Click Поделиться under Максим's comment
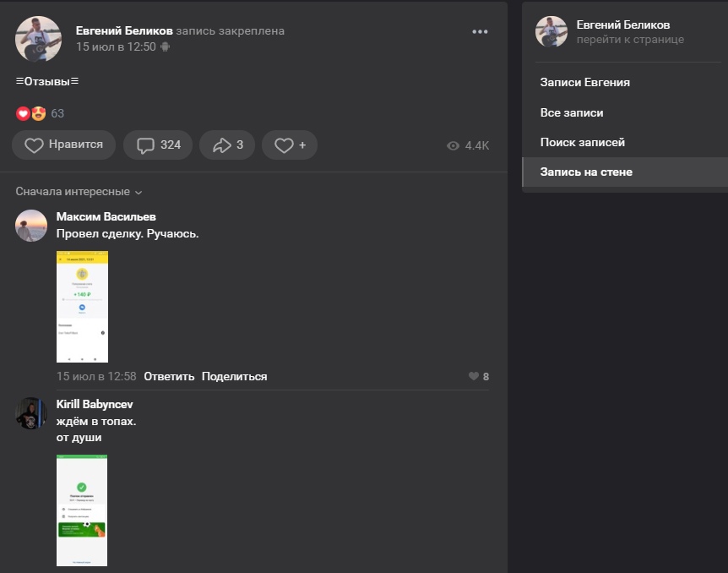 tap(234, 377)
